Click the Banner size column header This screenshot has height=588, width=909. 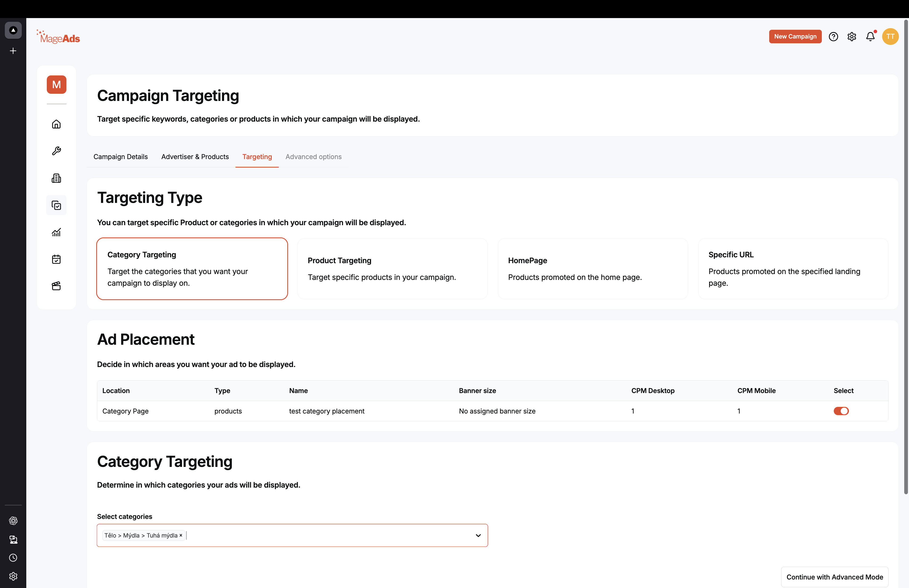(477, 390)
